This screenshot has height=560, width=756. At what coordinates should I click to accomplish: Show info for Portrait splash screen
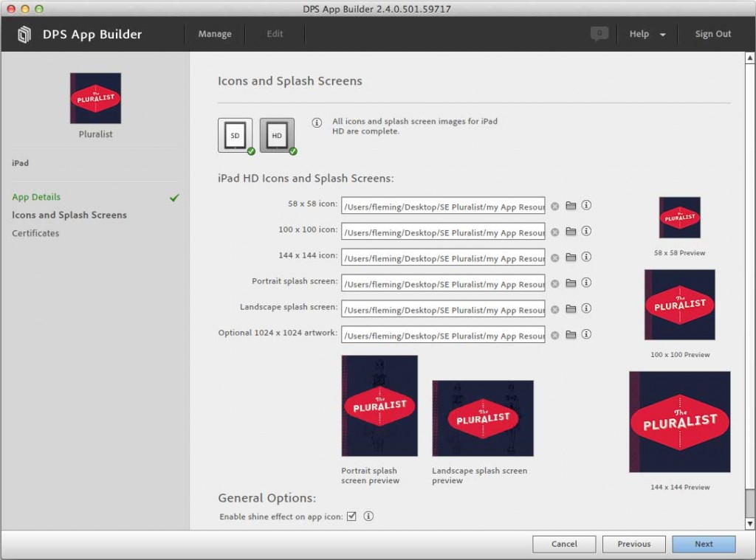586,283
